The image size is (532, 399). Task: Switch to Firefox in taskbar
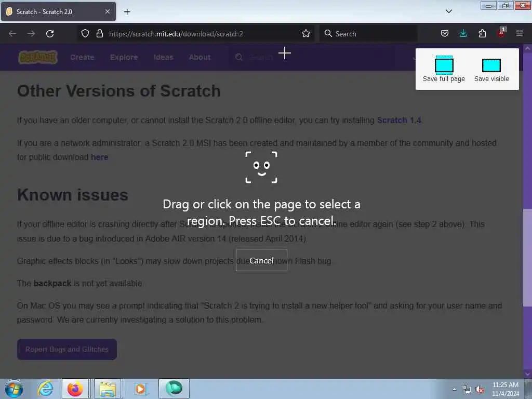coord(75,389)
